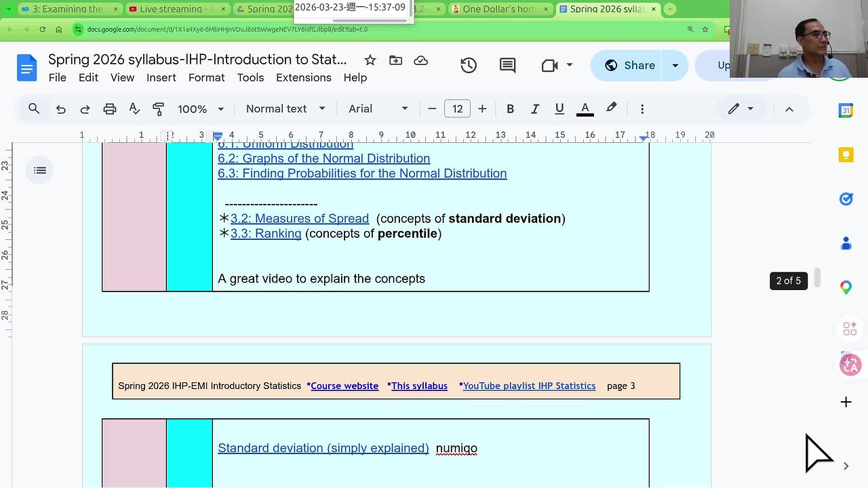868x488 pixels.
Task: Open the Help menu
Action: (x=355, y=77)
